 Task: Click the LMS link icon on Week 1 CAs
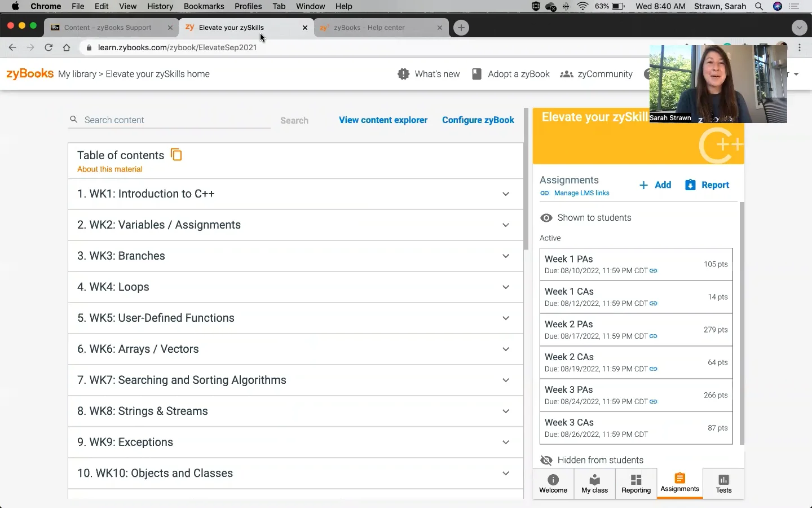tap(654, 304)
